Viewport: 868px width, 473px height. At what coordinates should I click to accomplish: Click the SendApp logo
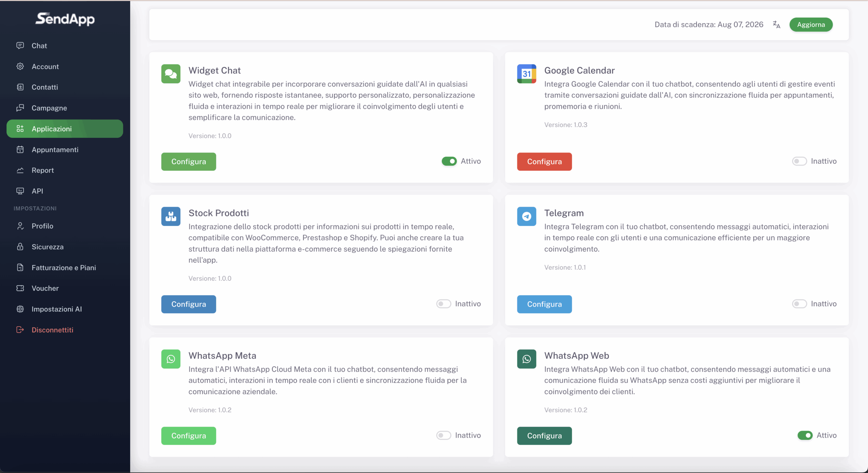[x=65, y=19]
